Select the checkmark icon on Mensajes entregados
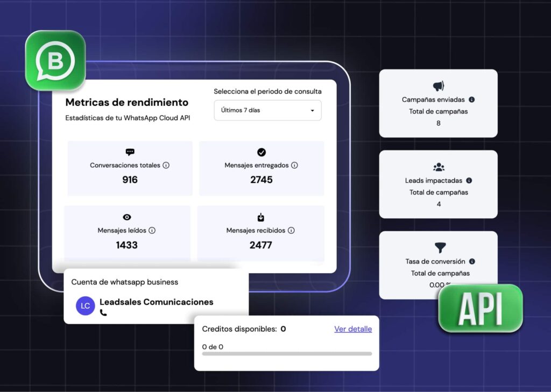The width and height of the screenshot is (551, 392). 261,151
